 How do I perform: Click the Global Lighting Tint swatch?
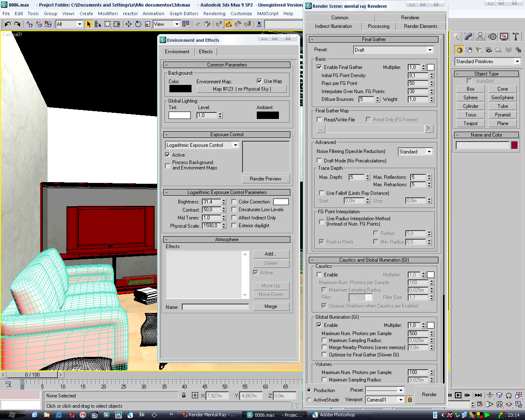point(180,115)
